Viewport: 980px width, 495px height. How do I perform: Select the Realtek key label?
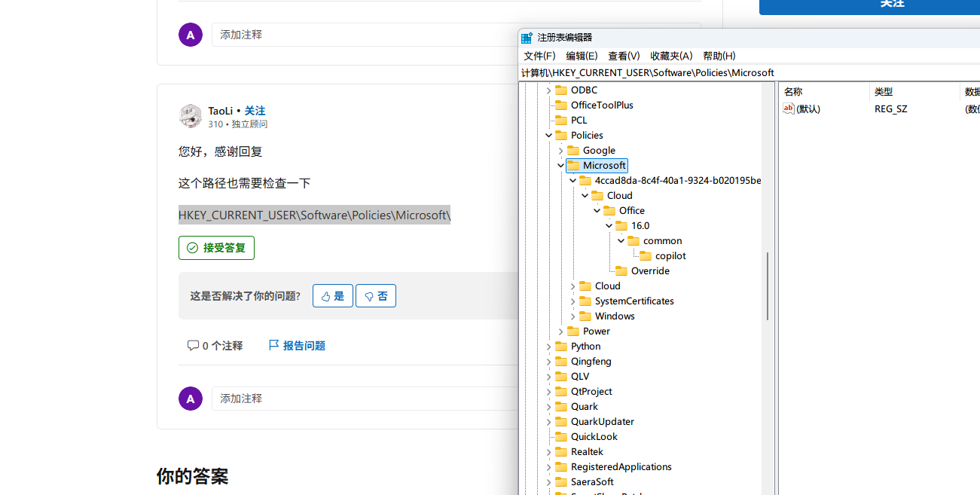click(x=587, y=452)
